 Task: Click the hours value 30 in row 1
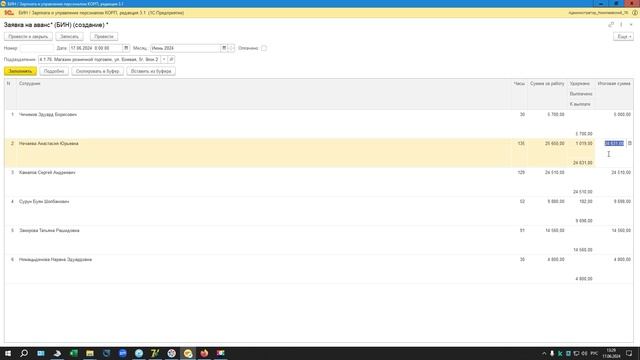(x=522, y=115)
